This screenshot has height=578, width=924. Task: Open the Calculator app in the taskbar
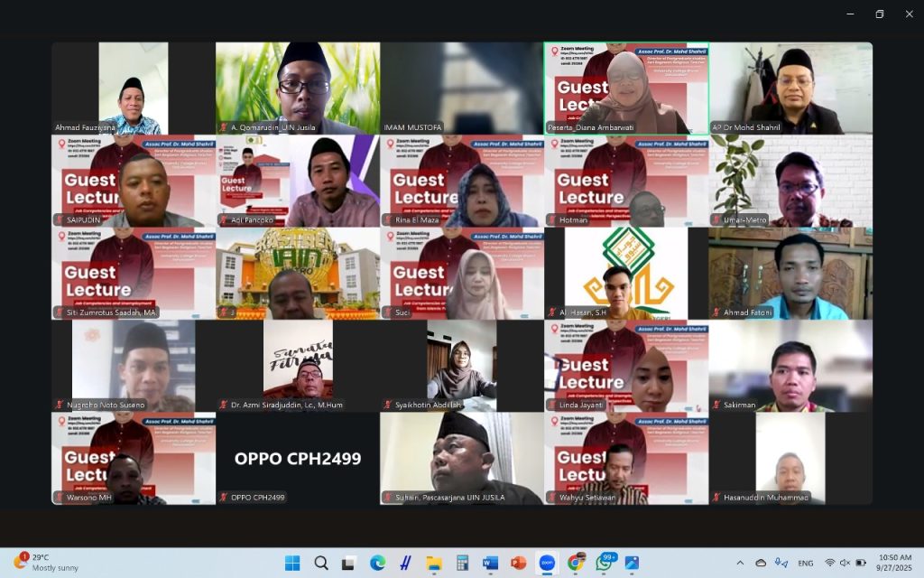462,563
